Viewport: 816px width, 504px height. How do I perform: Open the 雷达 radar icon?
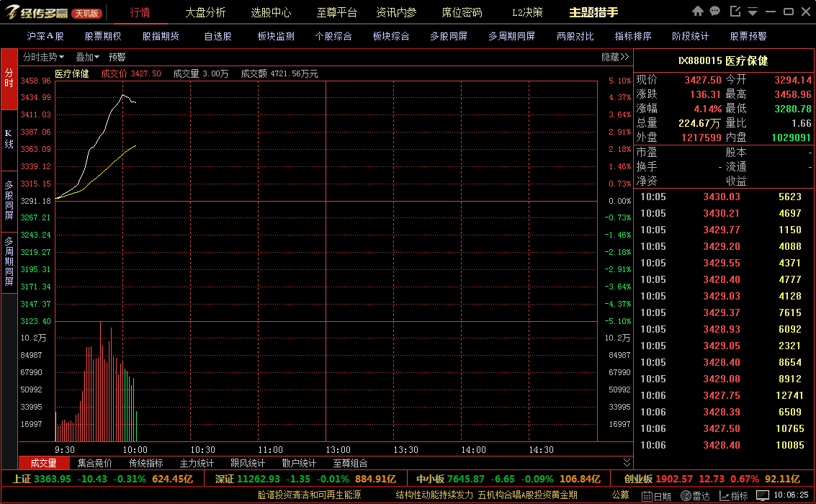pyautogui.click(x=686, y=496)
